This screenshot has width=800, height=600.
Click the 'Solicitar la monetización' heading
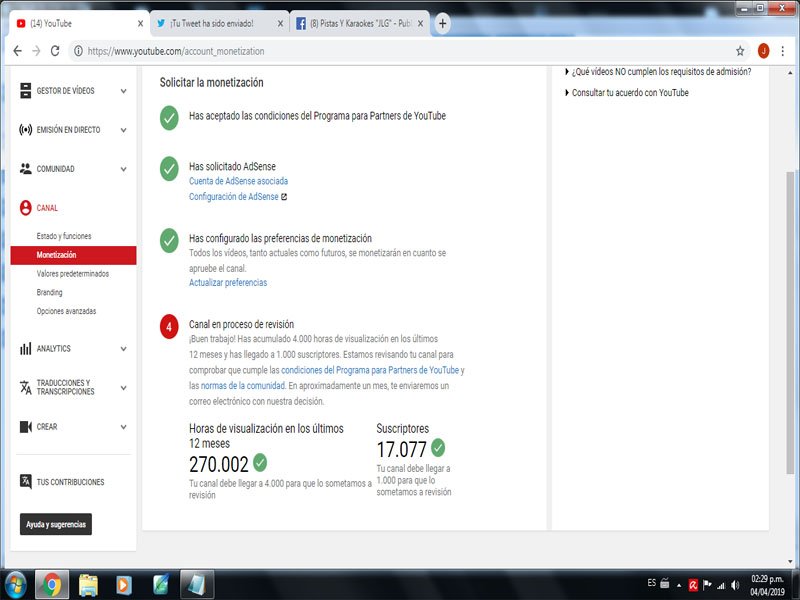click(211, 83)
